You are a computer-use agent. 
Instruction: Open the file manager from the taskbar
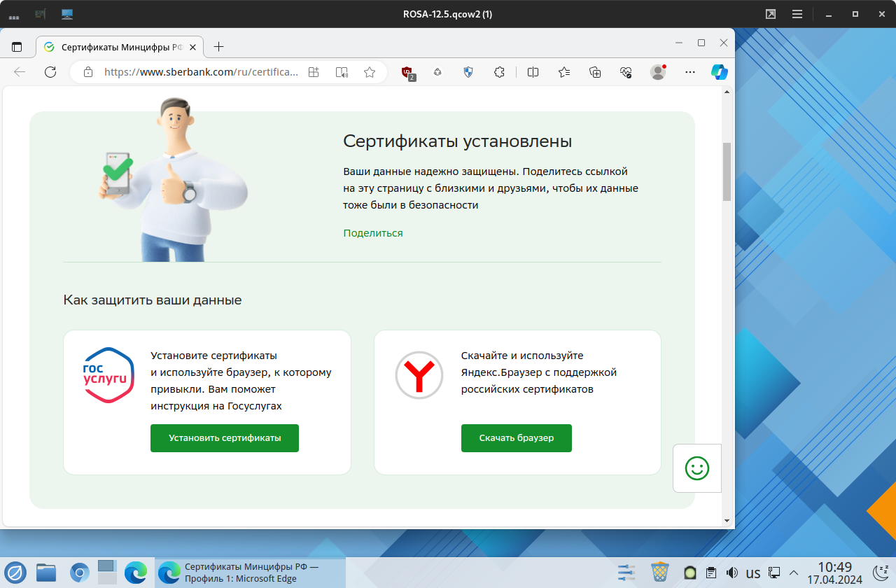click(46, 573)
